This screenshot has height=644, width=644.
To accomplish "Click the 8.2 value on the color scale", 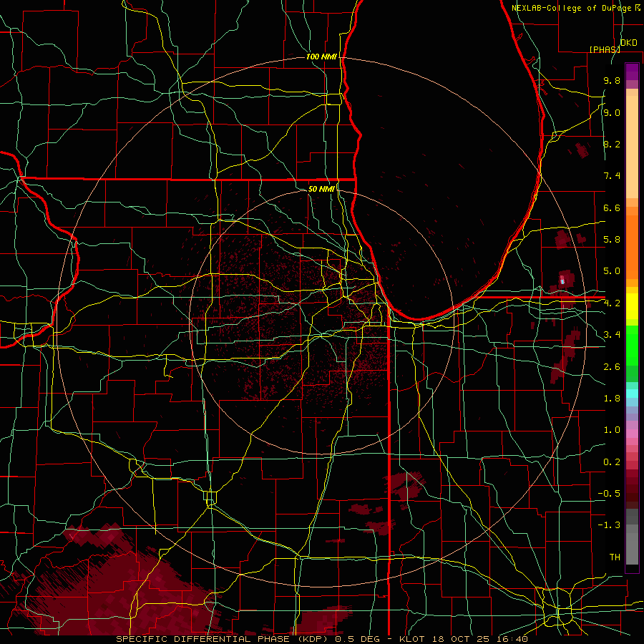I will 612,144.
